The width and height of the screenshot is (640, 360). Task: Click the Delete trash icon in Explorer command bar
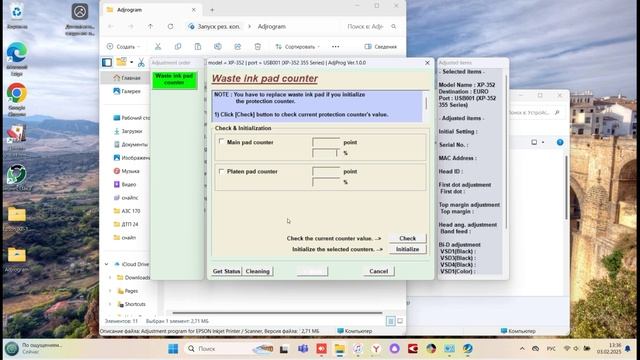coord(258,47)
